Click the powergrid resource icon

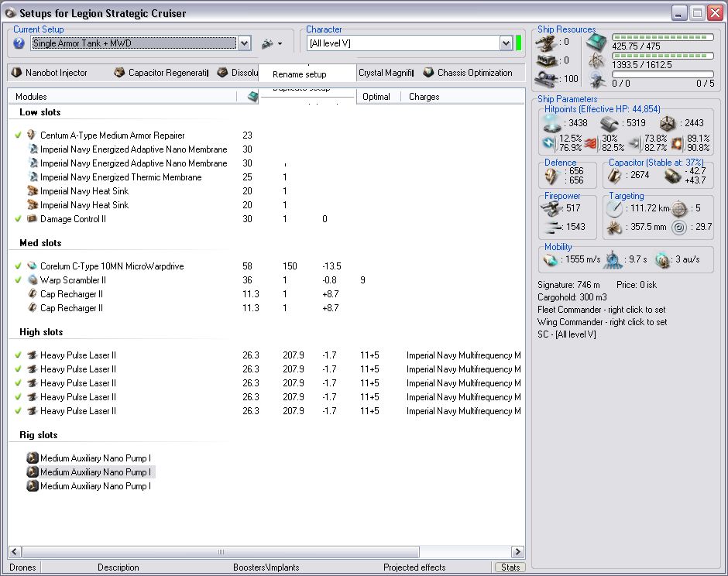point(596,60)
